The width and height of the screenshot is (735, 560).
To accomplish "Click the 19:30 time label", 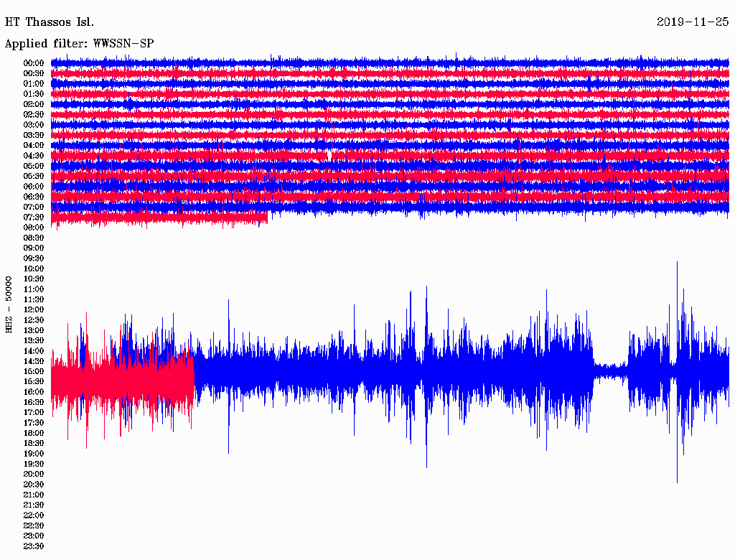I will point(34,464).
